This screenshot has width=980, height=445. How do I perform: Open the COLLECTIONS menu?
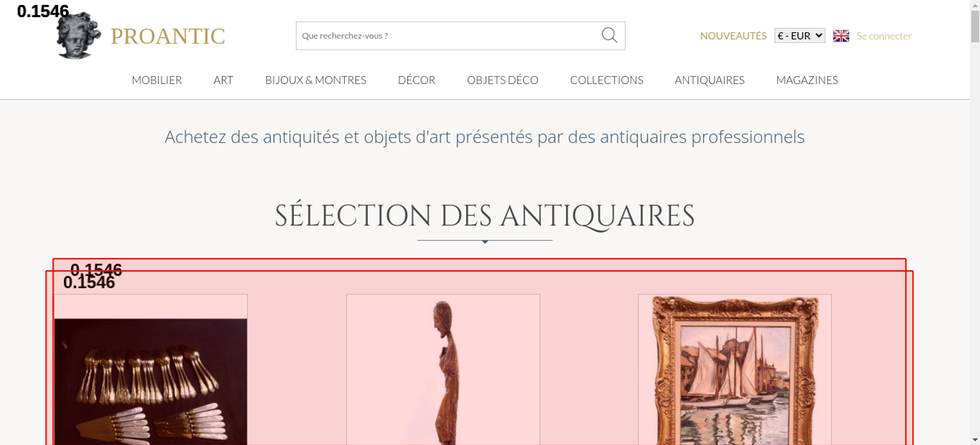(x=607, y=80)
